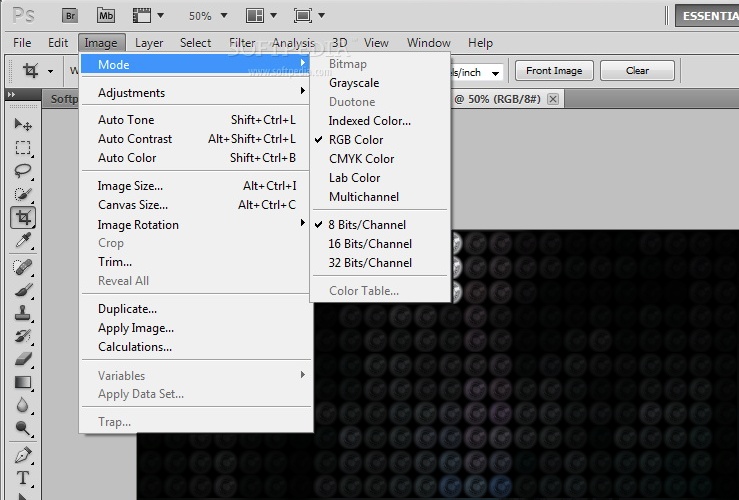Select the Spot Healing Brush tool

pos(23,267)
